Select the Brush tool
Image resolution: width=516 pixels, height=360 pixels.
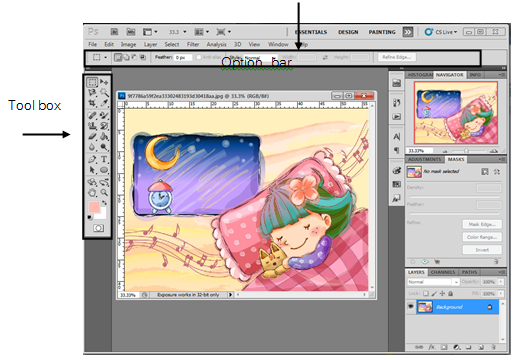(104, 115)
